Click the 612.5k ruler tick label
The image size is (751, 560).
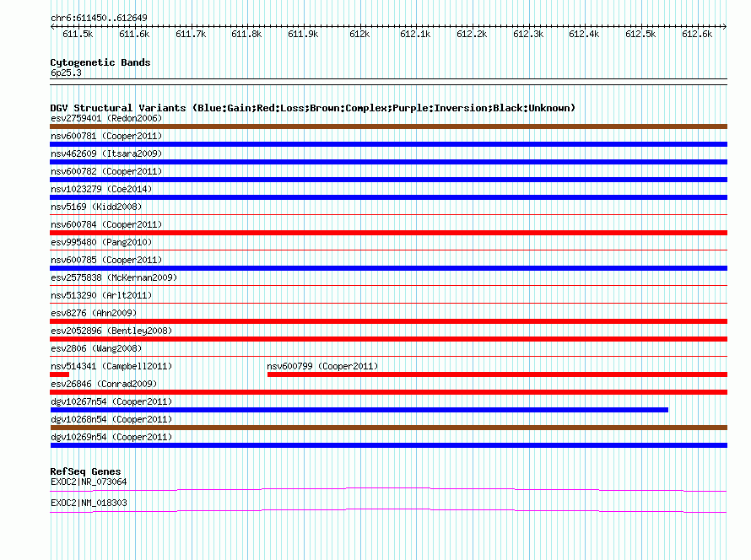click(x=640, y=34)
